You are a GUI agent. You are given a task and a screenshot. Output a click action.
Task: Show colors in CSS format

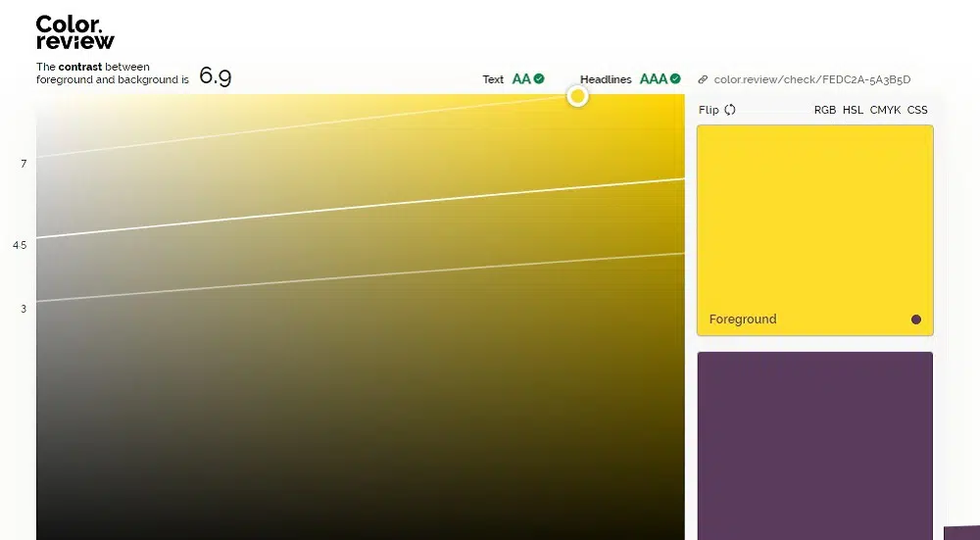917,110
